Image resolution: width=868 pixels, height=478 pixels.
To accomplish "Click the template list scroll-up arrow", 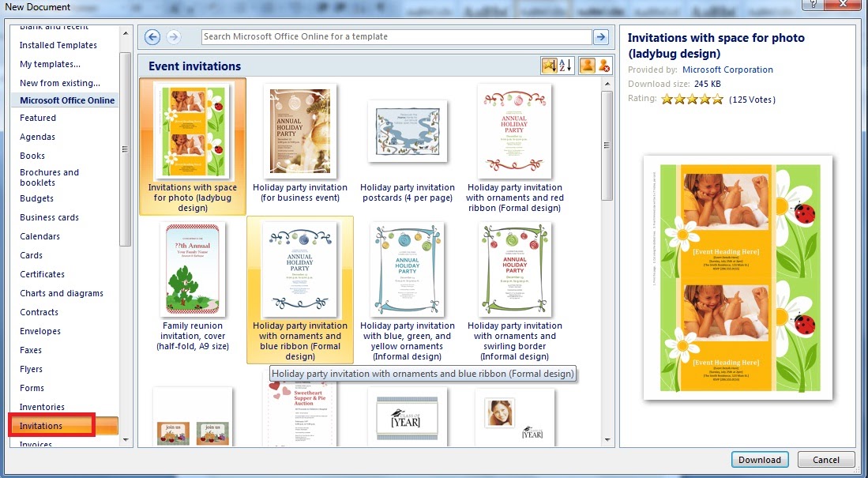I will [607, 84].
